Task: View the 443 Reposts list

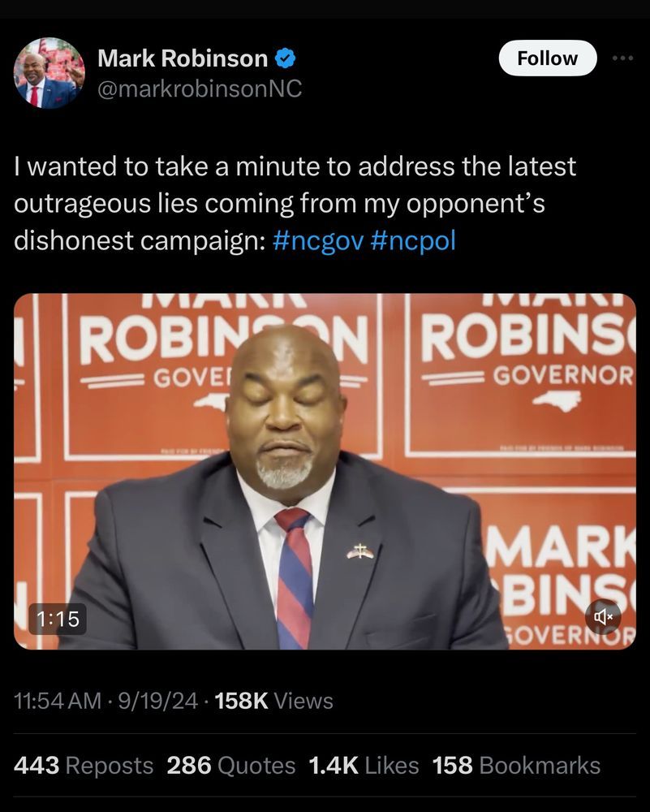Action: (84, 766)
